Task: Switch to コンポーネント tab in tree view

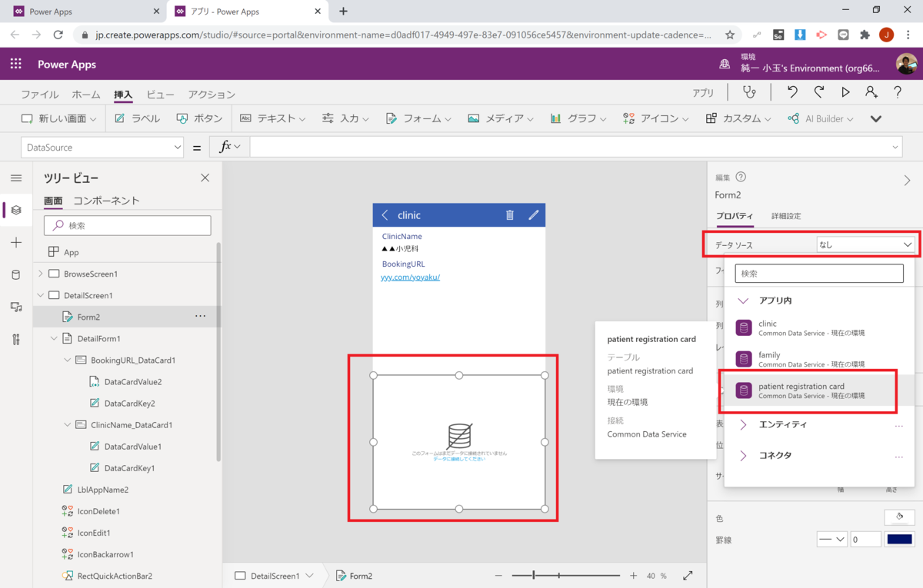Action: click(x=106, y=201)
